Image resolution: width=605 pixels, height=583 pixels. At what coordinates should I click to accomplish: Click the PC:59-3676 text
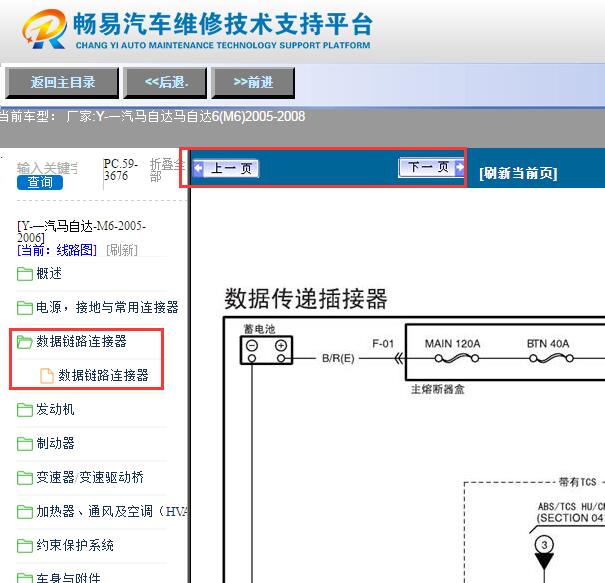click(x=120, y=169)
